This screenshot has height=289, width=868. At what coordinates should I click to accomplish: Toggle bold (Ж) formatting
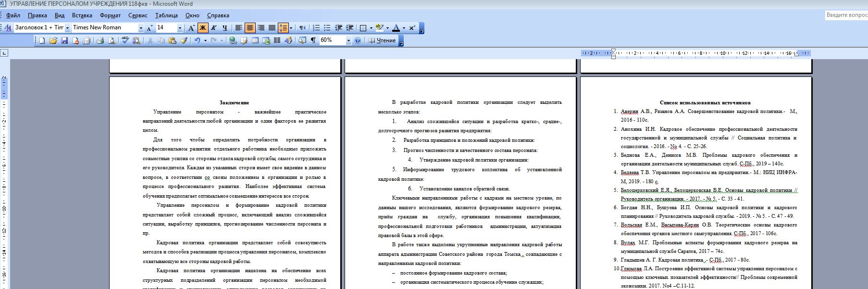pos(202,28)
